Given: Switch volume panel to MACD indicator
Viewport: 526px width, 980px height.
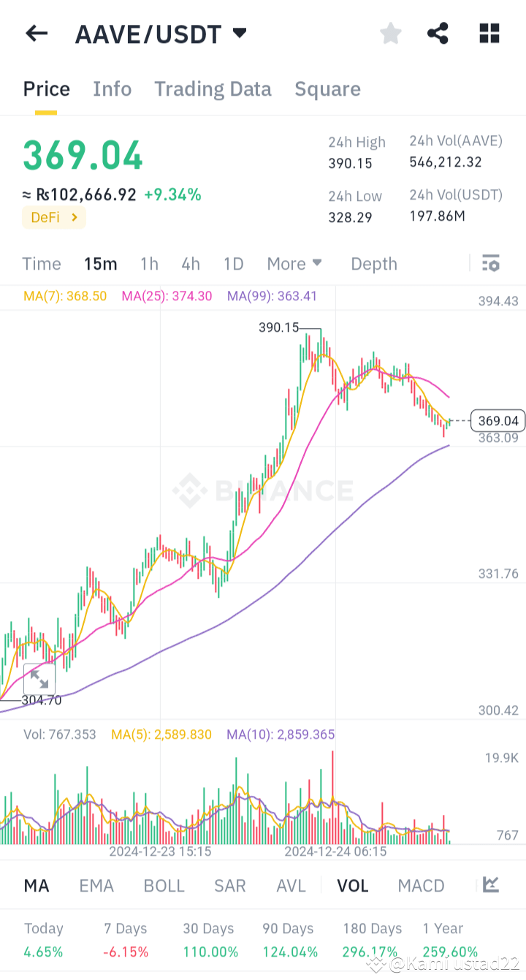Looking at the screenshot, I should pos(421,885).
